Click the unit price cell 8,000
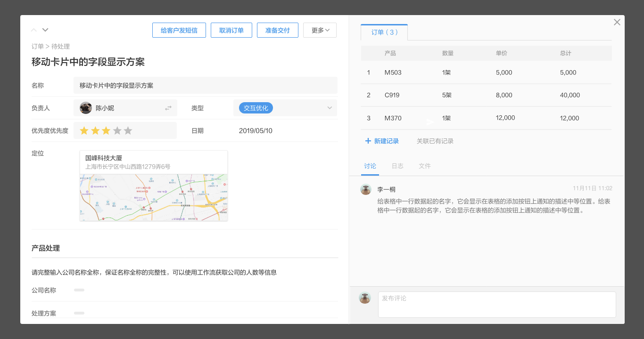The height and width of the screenshot is (339, 644). (504, 95)
